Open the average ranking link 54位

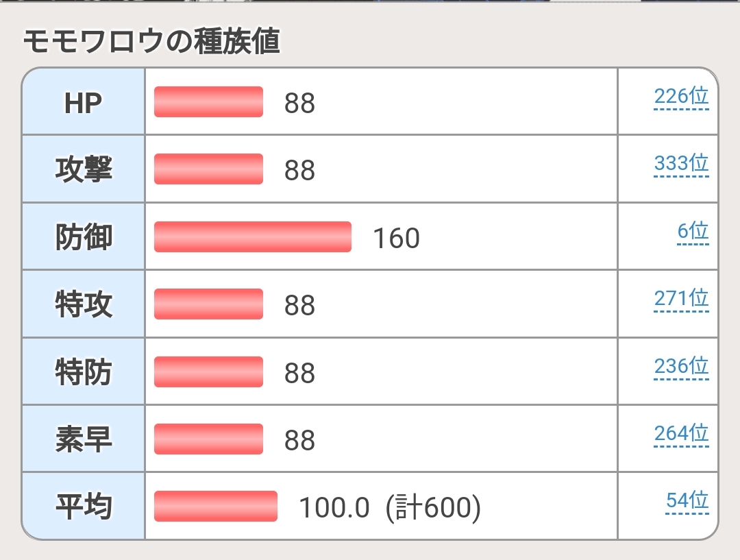(x=687, y=501)
